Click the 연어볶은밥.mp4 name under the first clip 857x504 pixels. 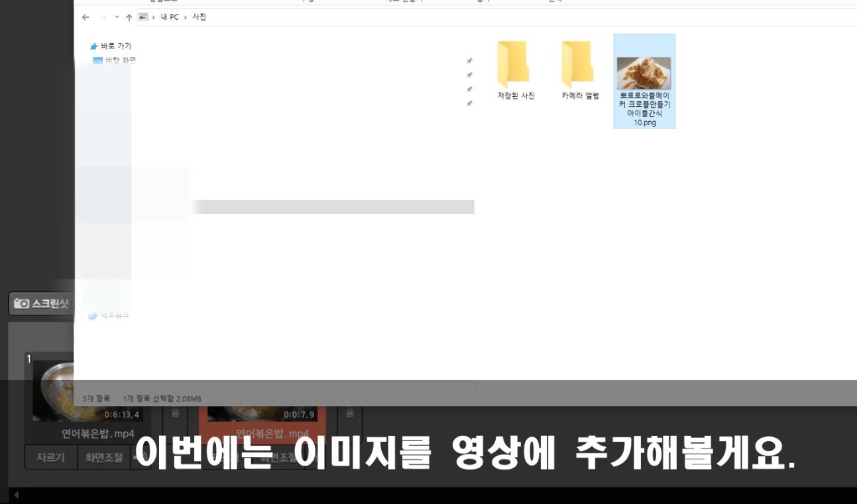(x=97, y=433)
